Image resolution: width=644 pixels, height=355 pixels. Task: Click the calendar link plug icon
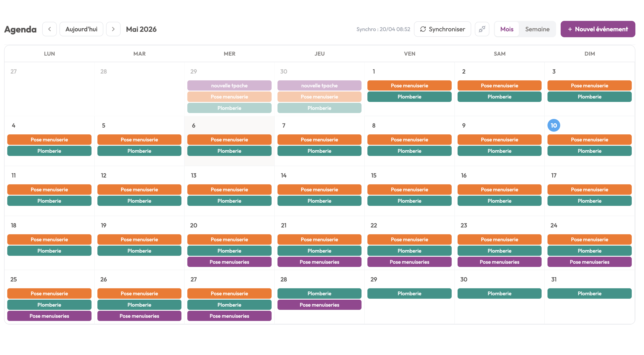482,29
